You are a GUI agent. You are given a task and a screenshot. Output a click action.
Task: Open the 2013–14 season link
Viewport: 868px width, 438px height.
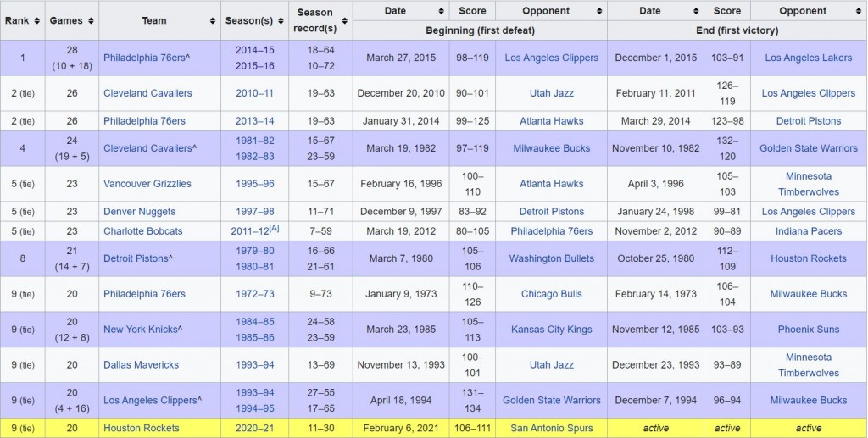coord(254,120)
